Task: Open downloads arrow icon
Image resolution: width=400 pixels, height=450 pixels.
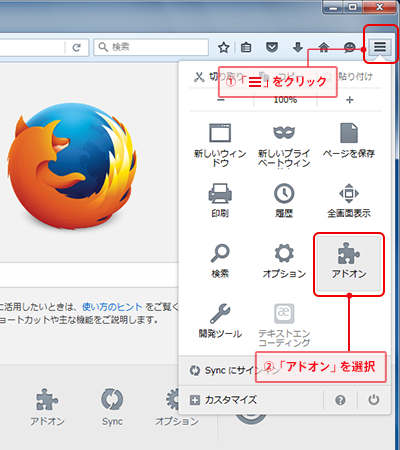Action: click(x=298, y=47)
